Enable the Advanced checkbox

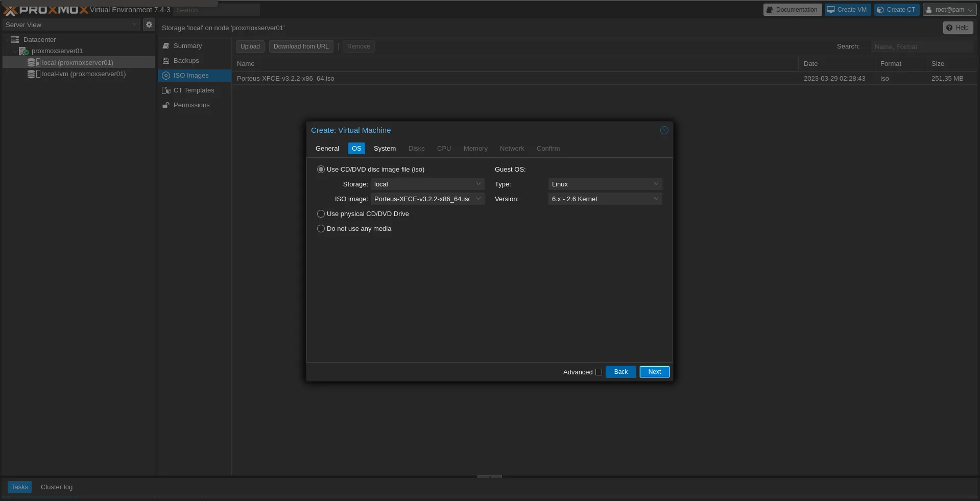coord(599,372)
